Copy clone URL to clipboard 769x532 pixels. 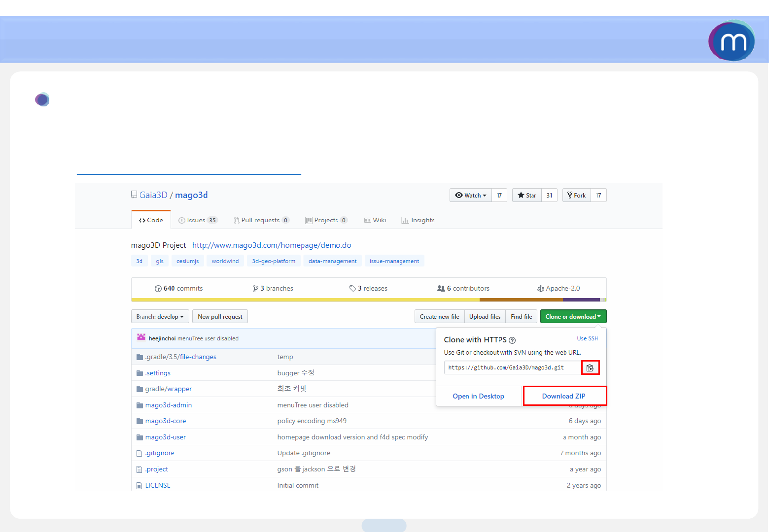[x=590, y=367]
